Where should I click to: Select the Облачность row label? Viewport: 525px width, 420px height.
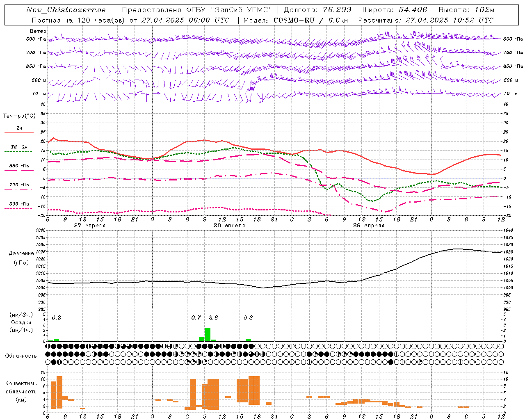(x=21, y=356)
